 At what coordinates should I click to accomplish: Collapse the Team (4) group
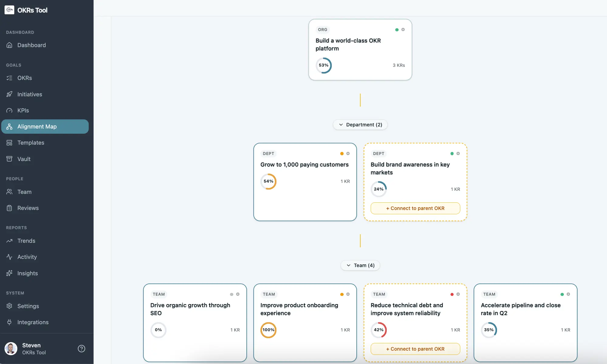tap(360, 265)
